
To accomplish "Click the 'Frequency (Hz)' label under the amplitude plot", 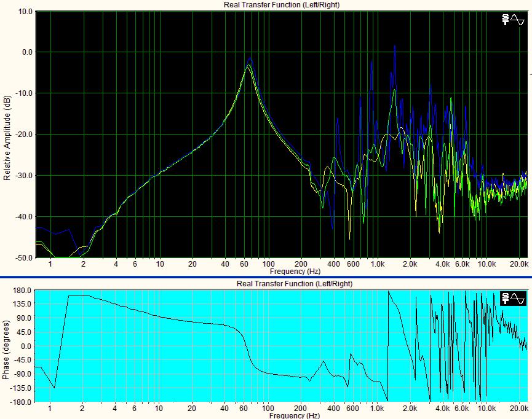I will 295,272.
